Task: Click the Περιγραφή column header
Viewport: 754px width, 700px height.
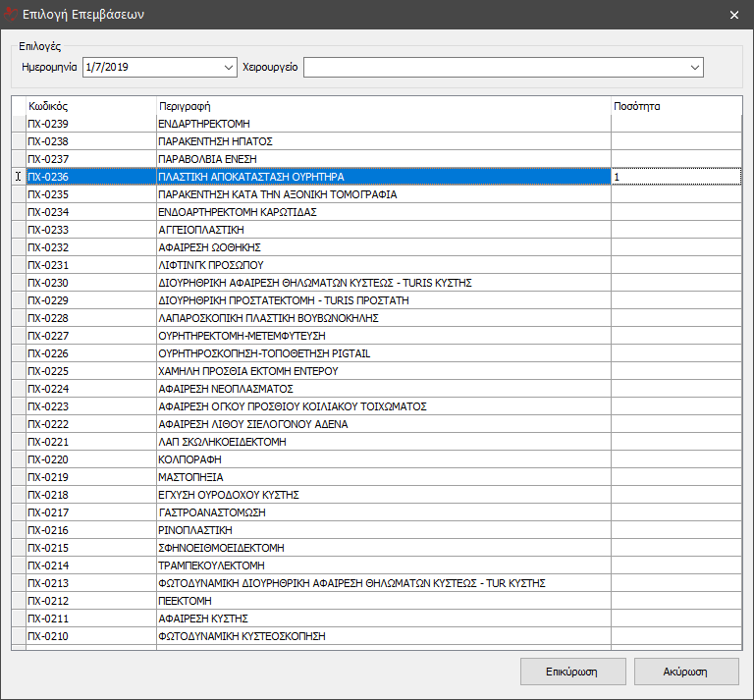Action: coord(383,106)
